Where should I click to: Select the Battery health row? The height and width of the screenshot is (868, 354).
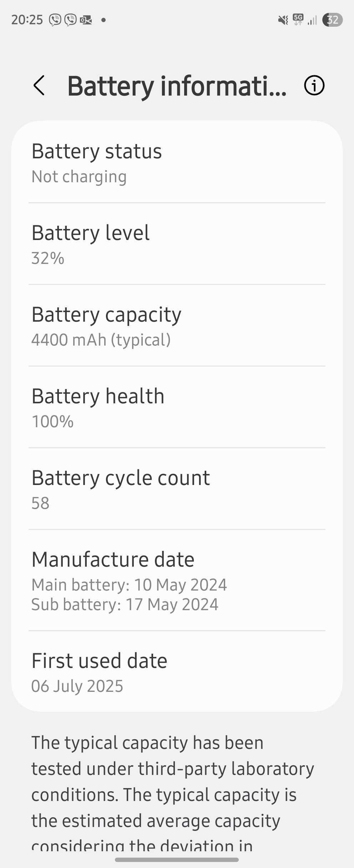(x=177, y=407)
